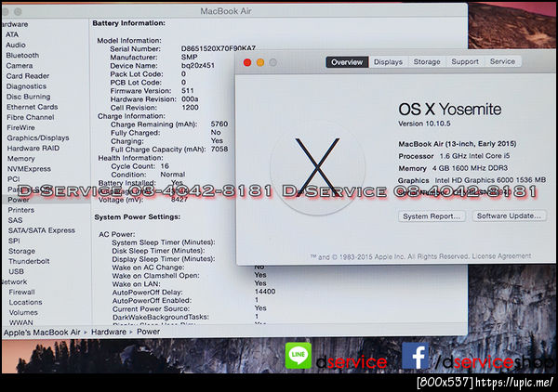Select SAS in the sidebar
Screen dimensions: 558x392
pyautogui.click(x=15, y=220)
